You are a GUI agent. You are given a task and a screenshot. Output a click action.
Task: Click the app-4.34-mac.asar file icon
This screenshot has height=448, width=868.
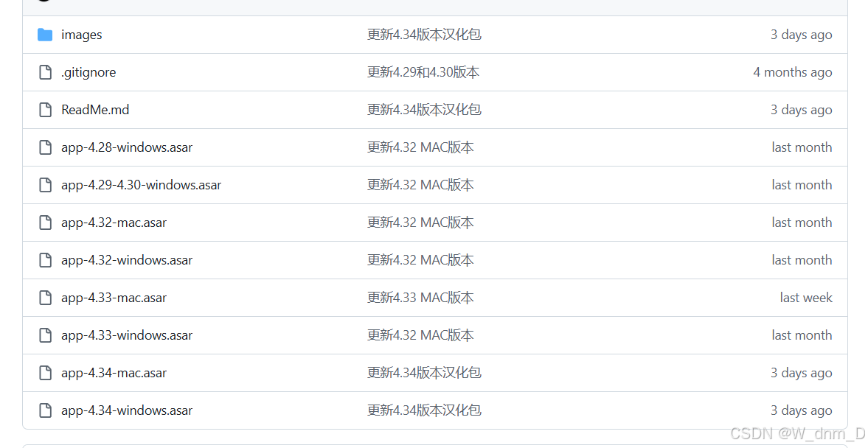[x=46, y=373]
